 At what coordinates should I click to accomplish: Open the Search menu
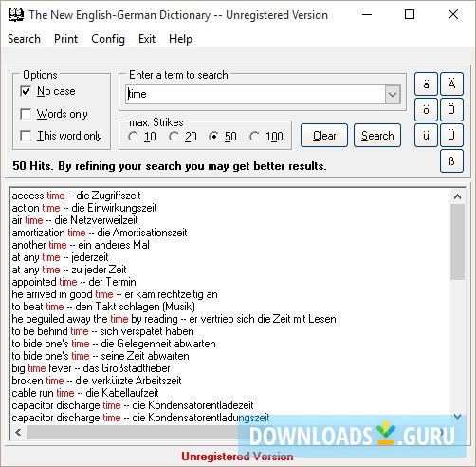coord(24,39)
